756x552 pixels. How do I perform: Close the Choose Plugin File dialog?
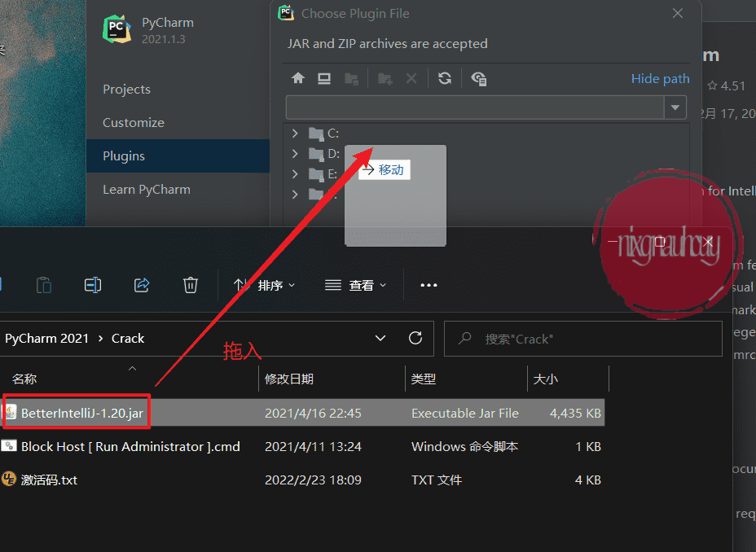(678, 14)
